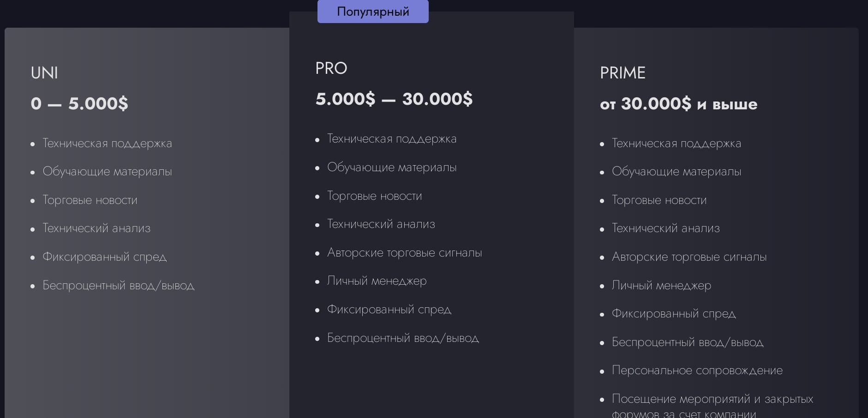Click the price range 0 — 5.000$
Viewport: 868px width, 418px height.
(79, 103)
